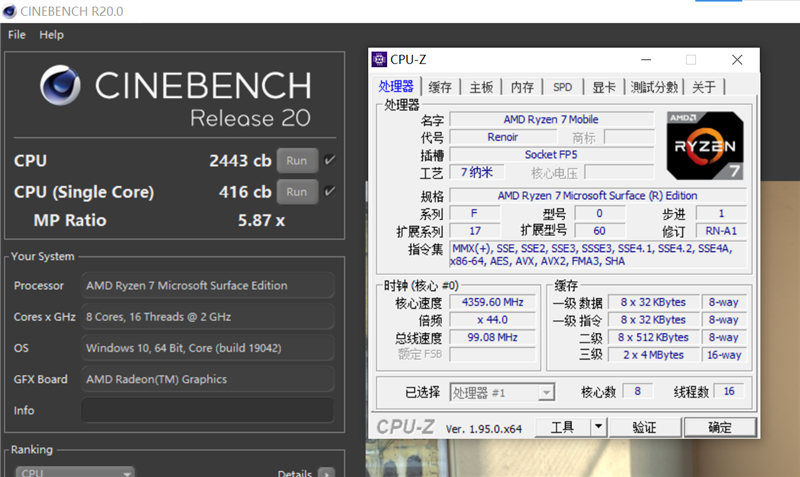This screenshot has width=800, height=477.
Task: Click the '7 纳米' process value
Action: [477, 172]
